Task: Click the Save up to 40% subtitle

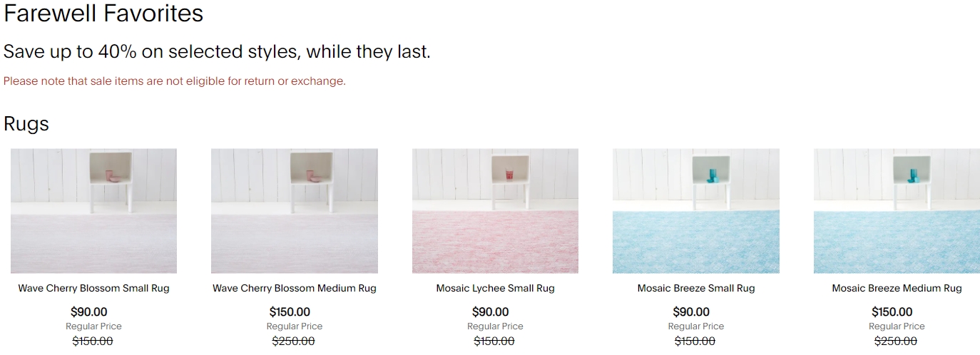Action: [217, 52]
